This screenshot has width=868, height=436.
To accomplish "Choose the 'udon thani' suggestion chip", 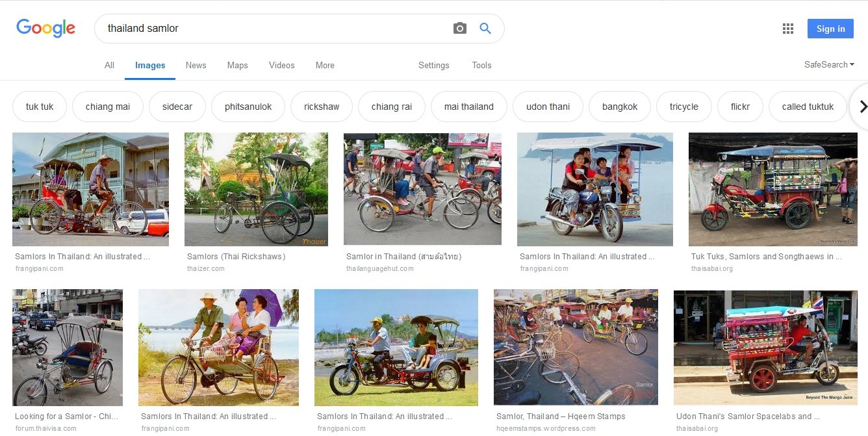I will 548,107.
